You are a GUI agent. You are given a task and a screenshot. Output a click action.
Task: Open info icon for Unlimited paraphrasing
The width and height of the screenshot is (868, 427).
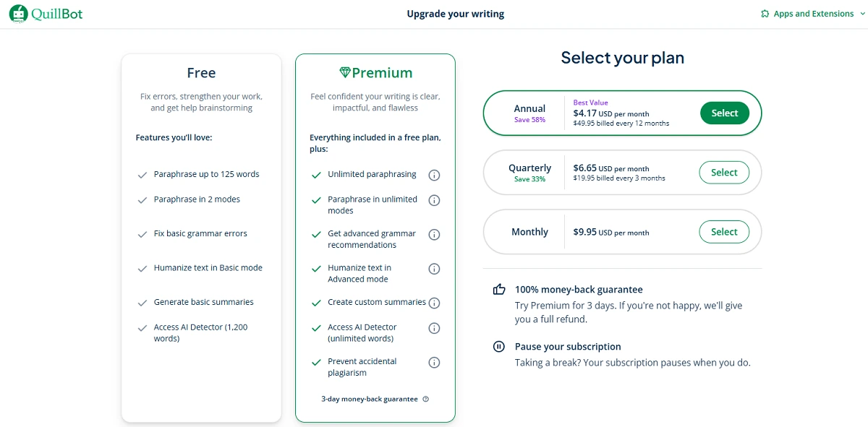pos(434,175)
